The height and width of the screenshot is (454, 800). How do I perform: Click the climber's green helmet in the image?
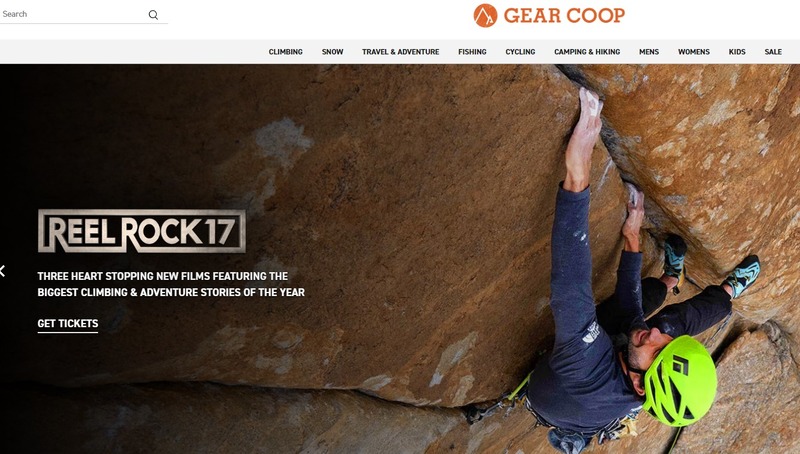coord(680,380)
